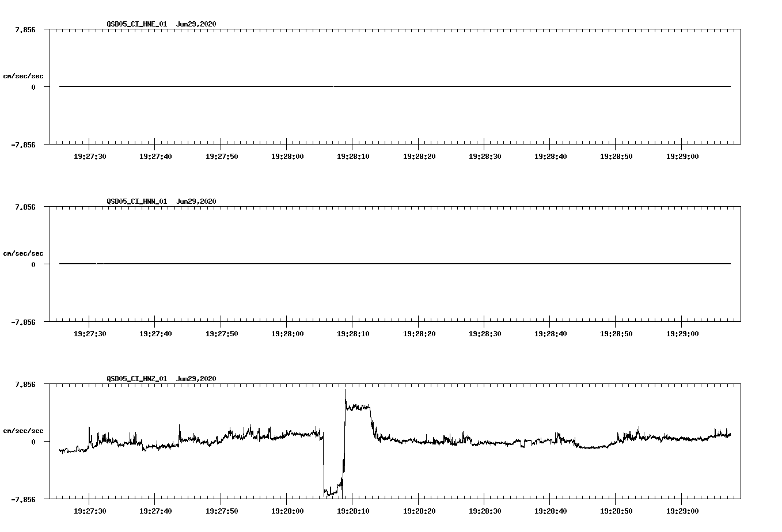Click the cm/sec/sec unit label of the HNN plot
782x532 pixels.
coord(23,253)
